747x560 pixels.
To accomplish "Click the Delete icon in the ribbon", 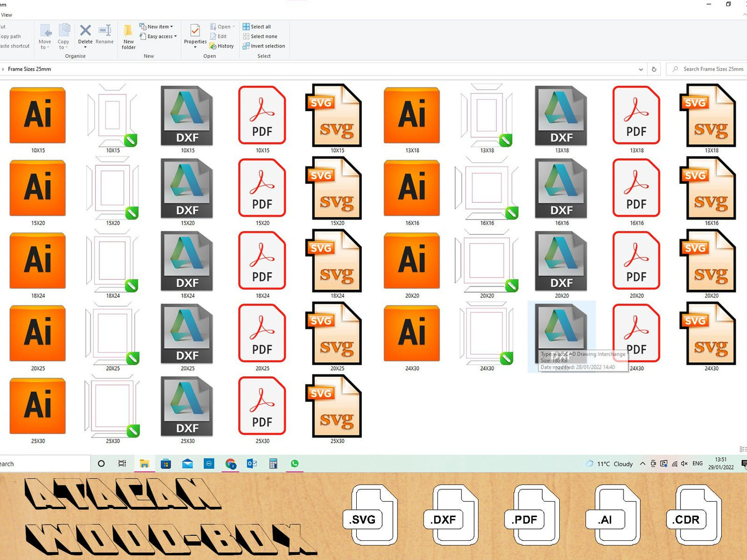I will pos(85,35).
